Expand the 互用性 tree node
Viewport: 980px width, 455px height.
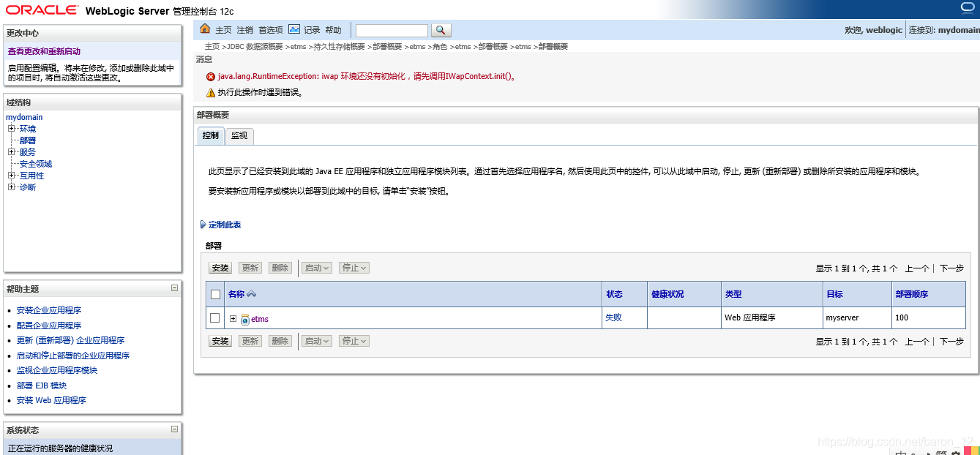(x=12, y=176)
